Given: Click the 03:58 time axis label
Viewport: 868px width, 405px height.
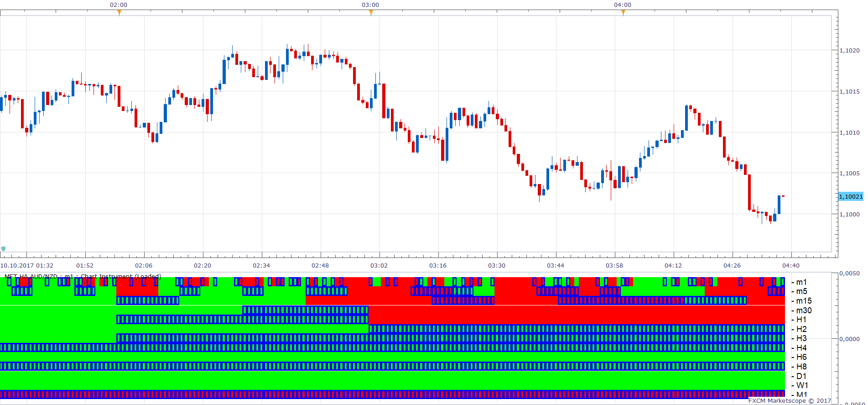Looking at the screenshot, I should (614, 266).
